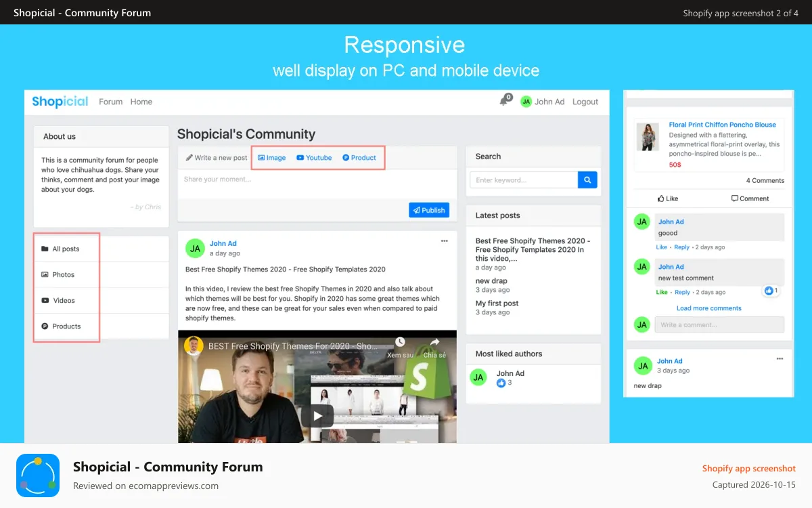Image resolution: width=812 pixels, height=508 pixels.
Task: Click the watch later clock icon on video
Action: coord(401,343)
